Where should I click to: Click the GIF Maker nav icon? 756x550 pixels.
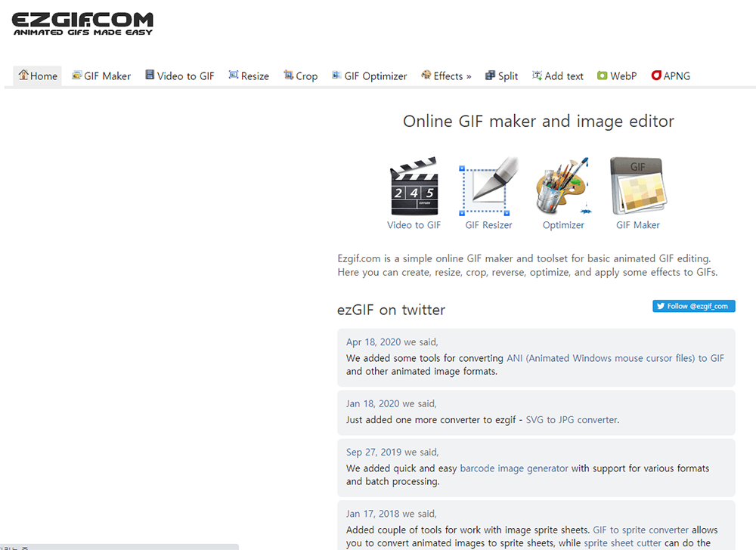pos(76,75)
